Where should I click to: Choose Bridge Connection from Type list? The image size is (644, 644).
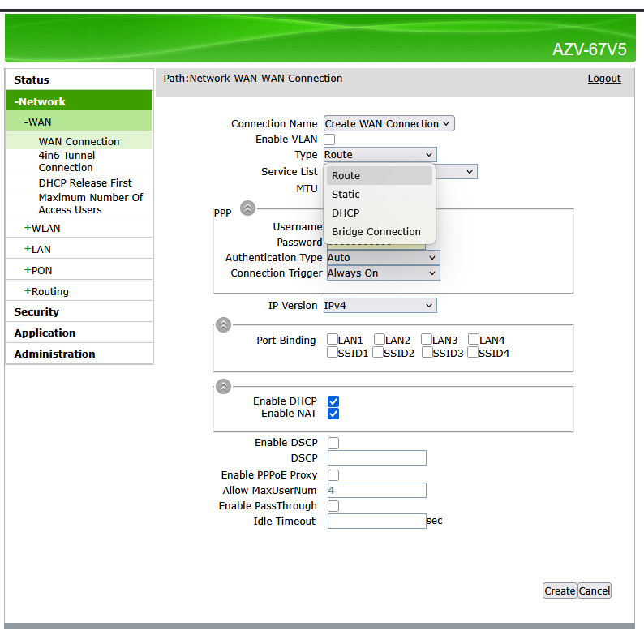(x=376, y=232)
